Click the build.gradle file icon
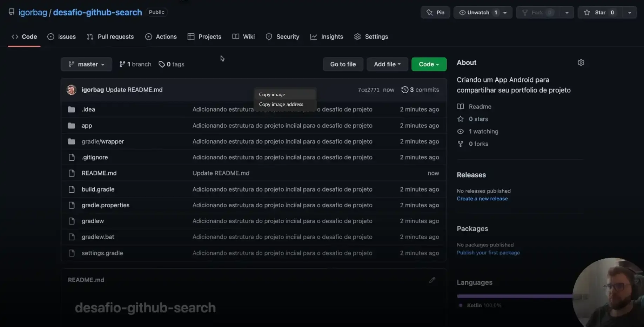This screenshot has width=644, height=327. pos(72,189)
